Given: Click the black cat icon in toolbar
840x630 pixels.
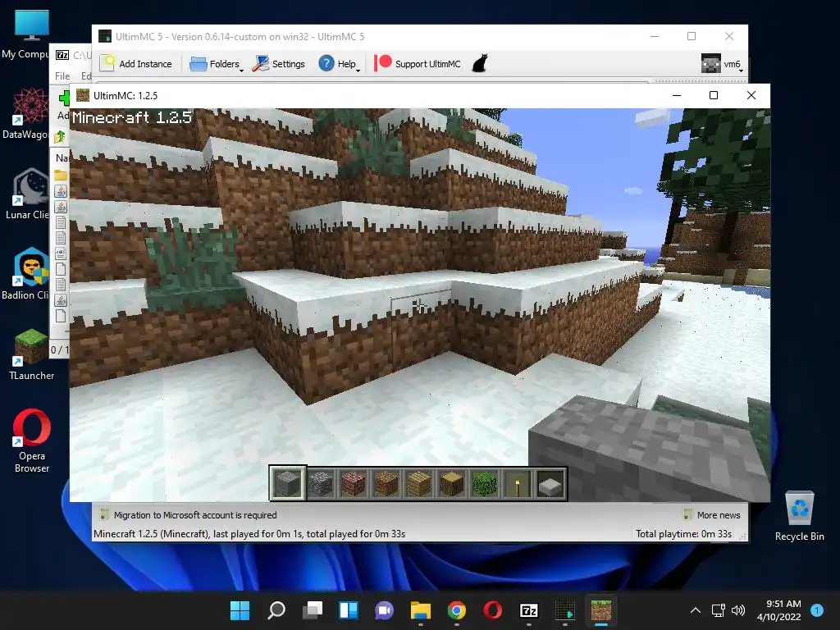Looking at the screenshot, I should (480, 63).
